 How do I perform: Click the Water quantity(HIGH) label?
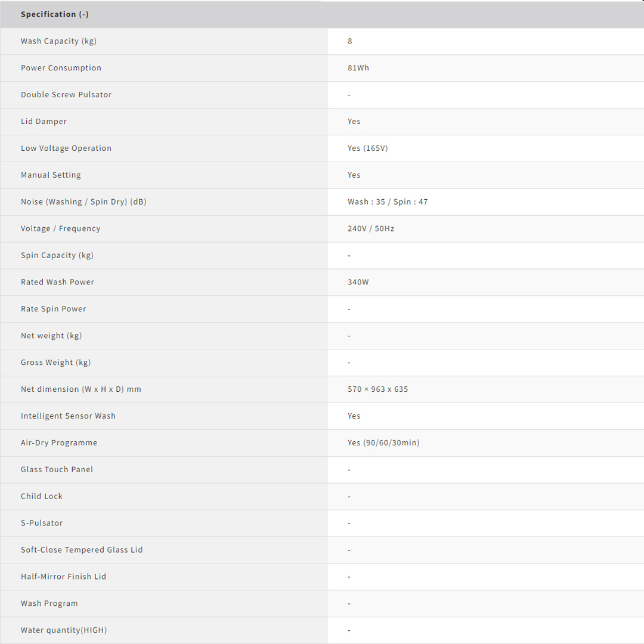point(64,630)
